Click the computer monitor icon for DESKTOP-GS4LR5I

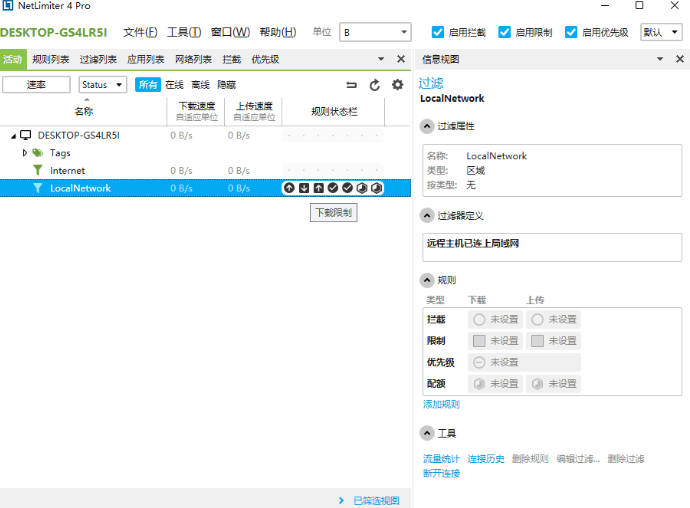click(x=26, y=135)
